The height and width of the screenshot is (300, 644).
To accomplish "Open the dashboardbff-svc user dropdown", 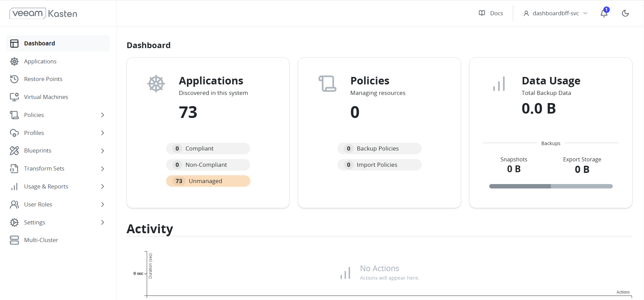I will click(555, 13).
